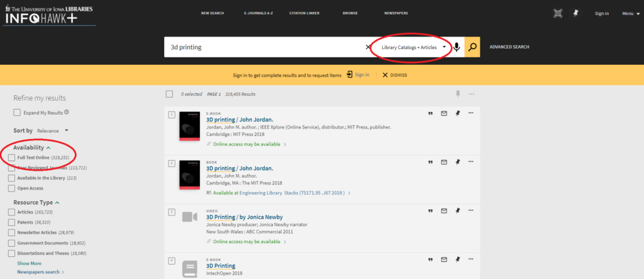Open Advanced Search
The height and width of the screenshot is (279, 644).
click(509, 47)
